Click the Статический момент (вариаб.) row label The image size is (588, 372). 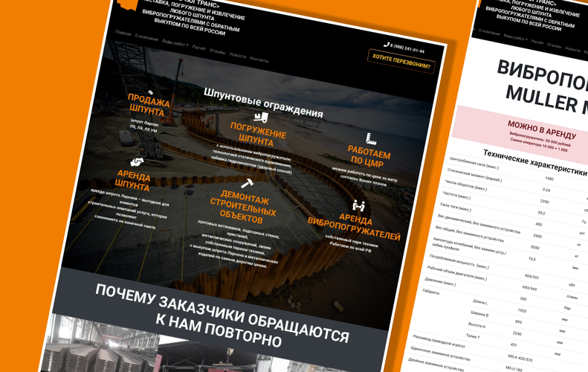tap(474, 176)
